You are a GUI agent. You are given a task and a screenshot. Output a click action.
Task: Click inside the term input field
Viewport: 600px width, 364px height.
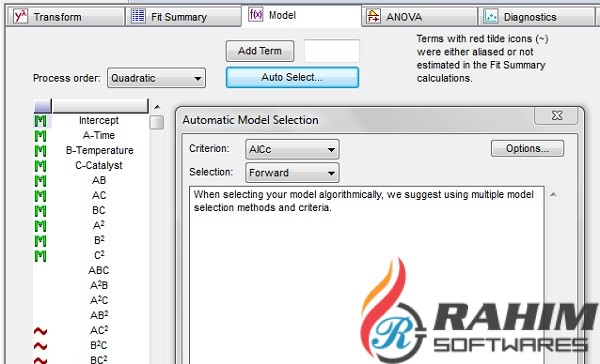click(x=332, y=51)
